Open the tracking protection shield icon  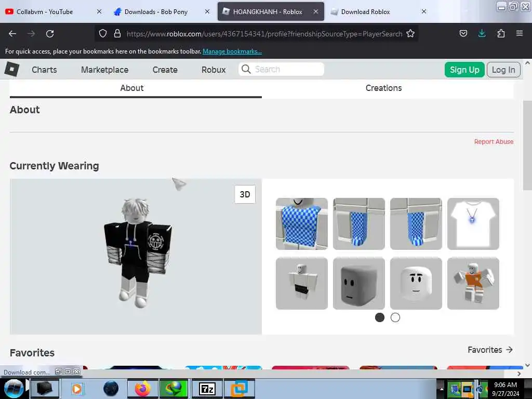(x=103, y=34)
